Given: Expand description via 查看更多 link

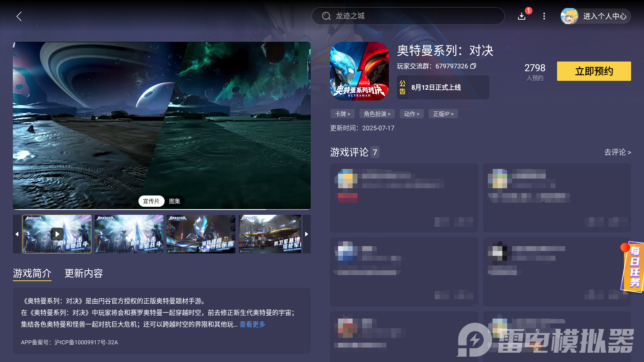Looking at the screenshot, I should (x=252, y=324).
